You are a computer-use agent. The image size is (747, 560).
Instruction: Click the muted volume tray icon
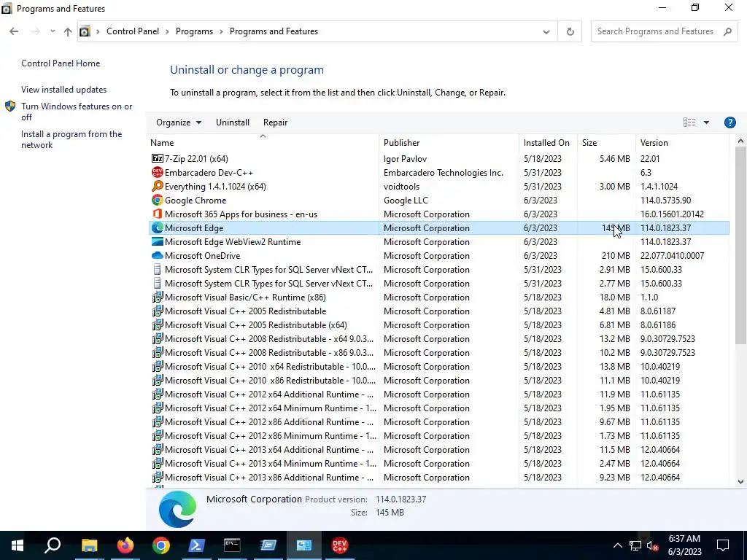652,545
